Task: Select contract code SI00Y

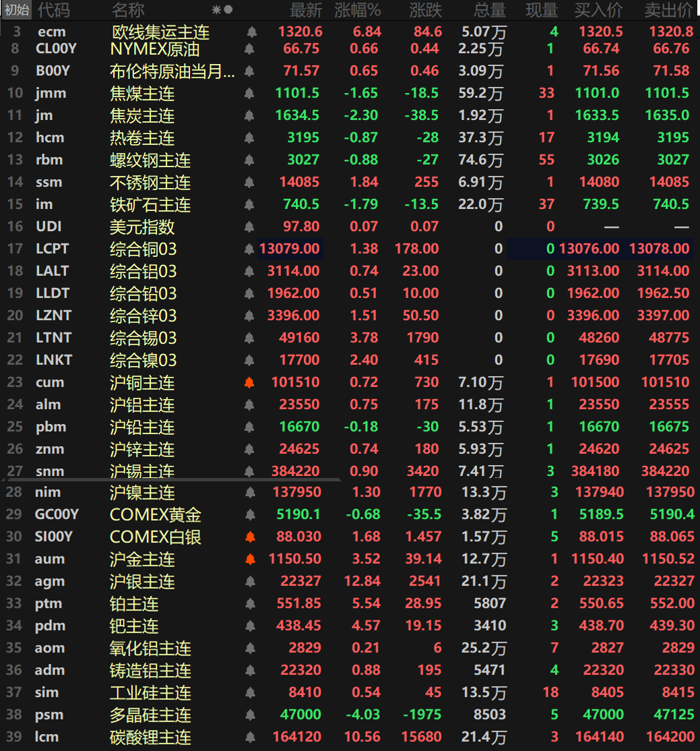Action: [54, 537]
